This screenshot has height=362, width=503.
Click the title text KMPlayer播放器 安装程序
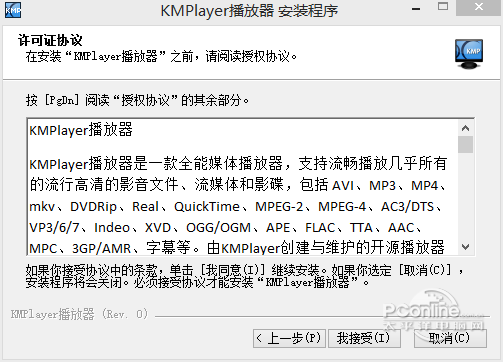(249, 11)
